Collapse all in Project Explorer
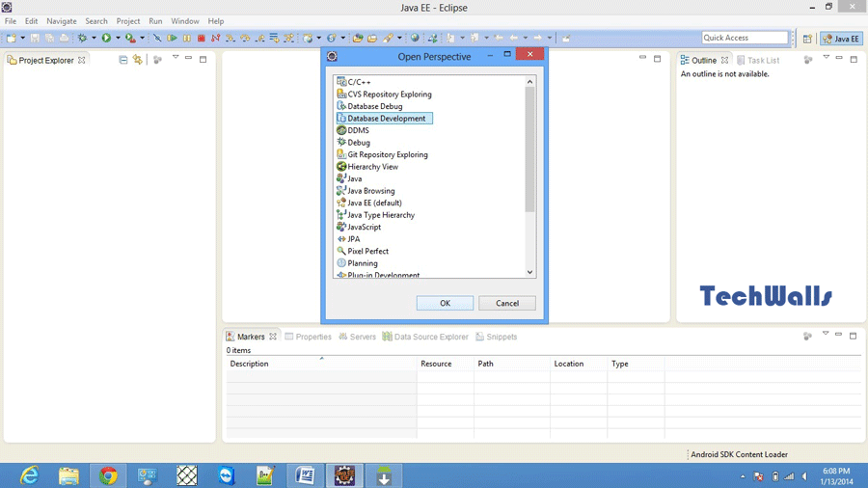 tap(122, 60)
